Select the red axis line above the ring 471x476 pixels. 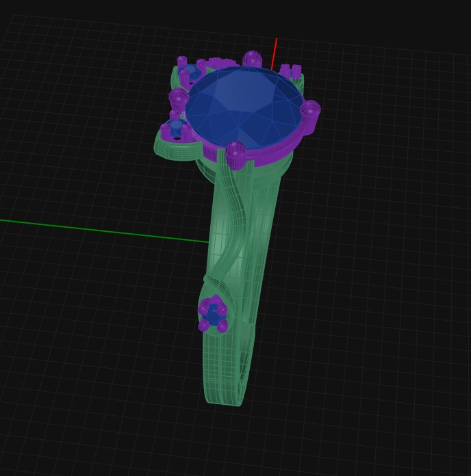tap(274, 54)
